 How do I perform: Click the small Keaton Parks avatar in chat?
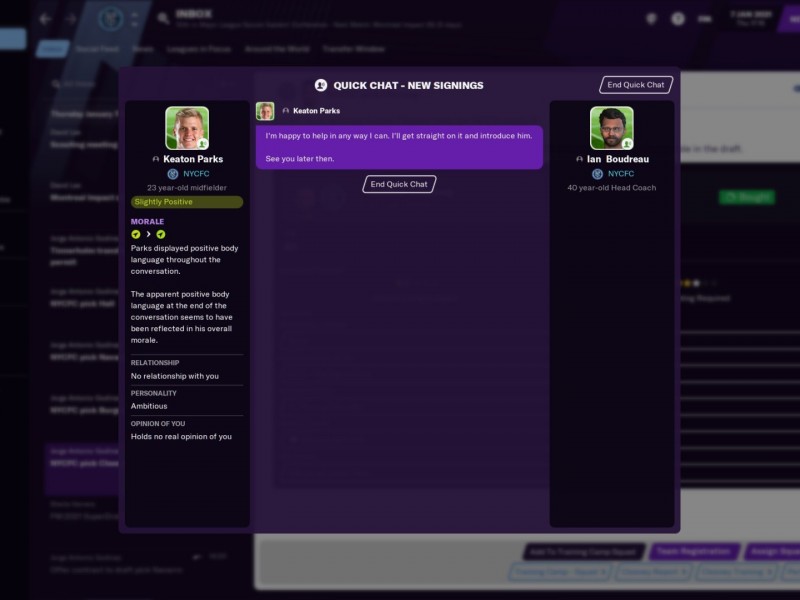[265, 111]
